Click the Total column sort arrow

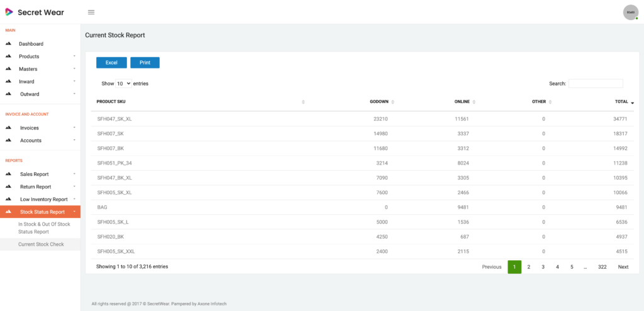pos(632,102)
